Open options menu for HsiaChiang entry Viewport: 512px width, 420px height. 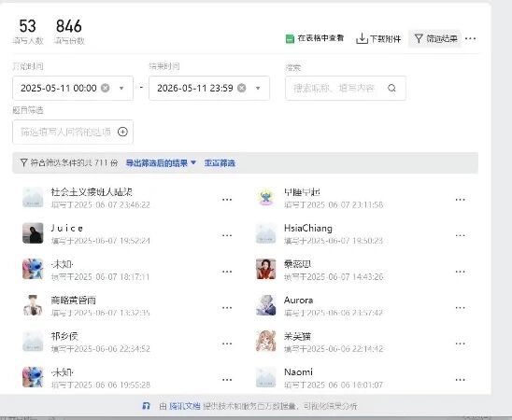point(460,235)
